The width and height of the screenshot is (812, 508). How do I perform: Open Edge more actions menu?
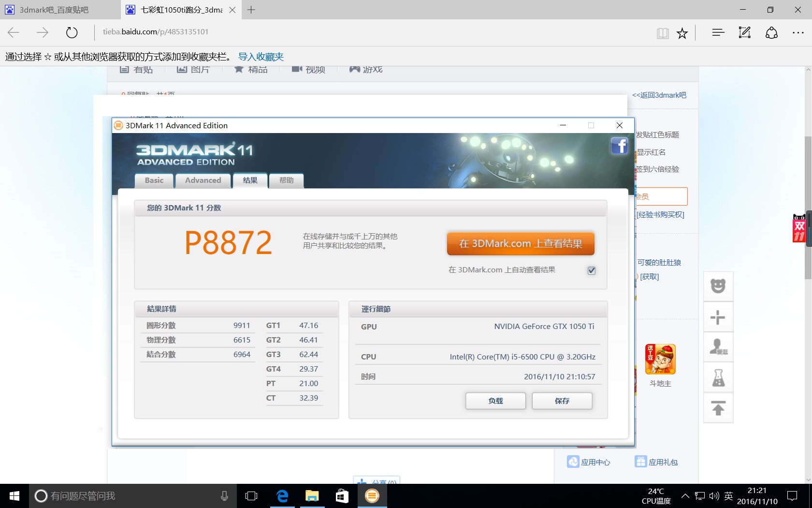click(798, 32)
